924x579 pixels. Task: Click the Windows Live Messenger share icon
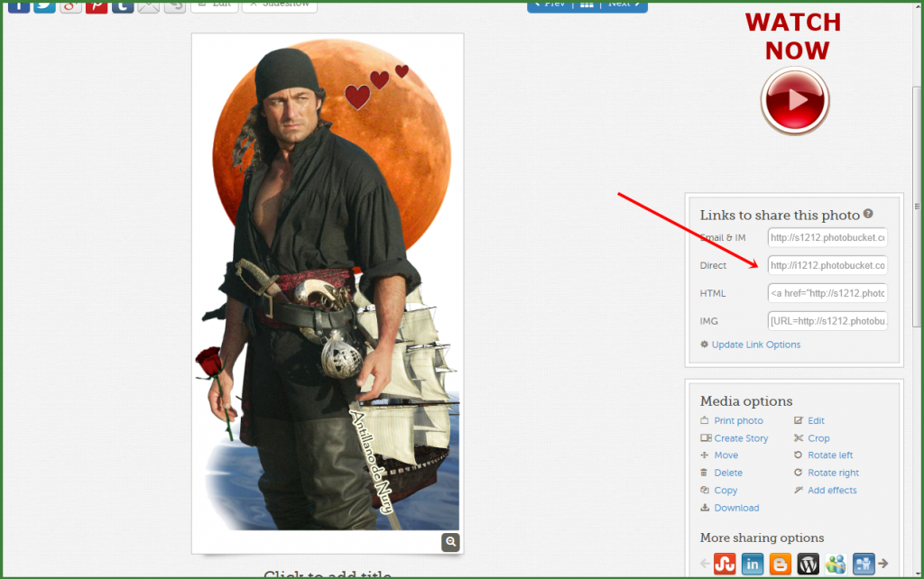(x=836, y=565)
